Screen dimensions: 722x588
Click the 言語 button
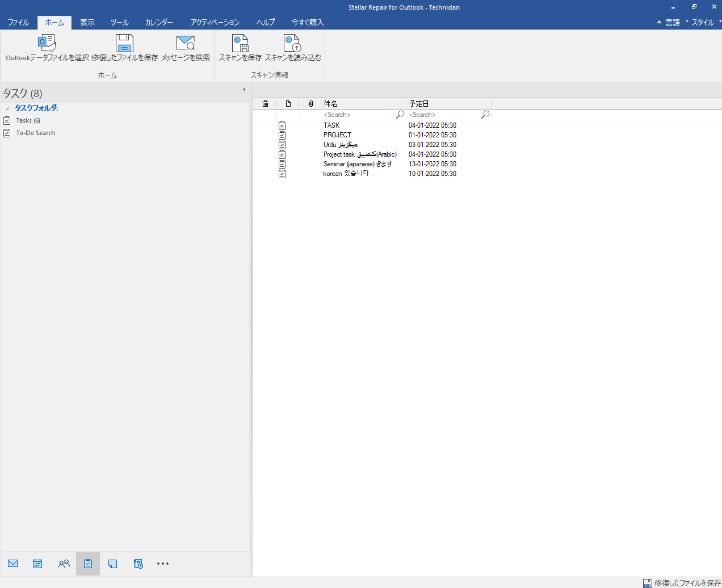(x=673, y=22)
